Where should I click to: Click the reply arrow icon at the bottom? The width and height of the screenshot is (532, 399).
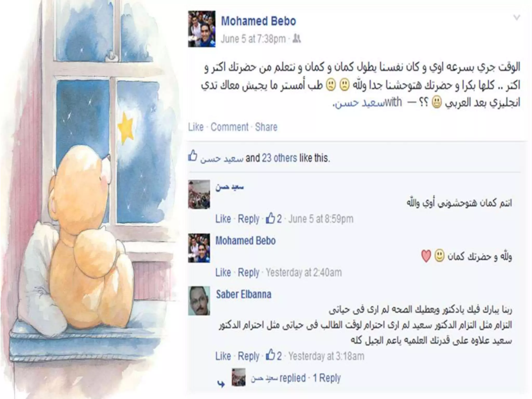click(x=221, y=384)
